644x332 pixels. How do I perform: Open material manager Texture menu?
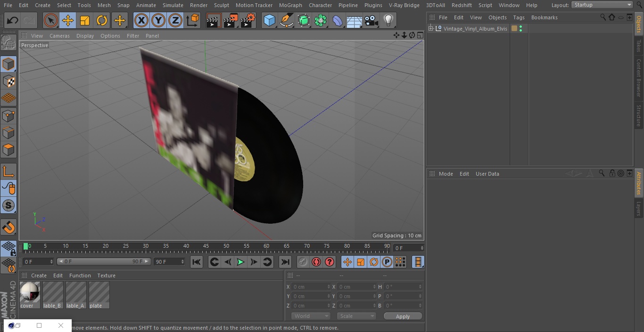pos(107,275)
